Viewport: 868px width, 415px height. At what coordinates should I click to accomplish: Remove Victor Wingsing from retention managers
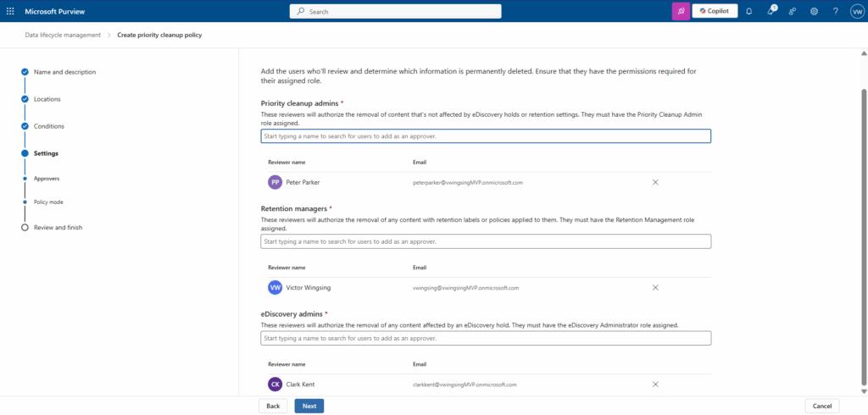tap(655, 287)
